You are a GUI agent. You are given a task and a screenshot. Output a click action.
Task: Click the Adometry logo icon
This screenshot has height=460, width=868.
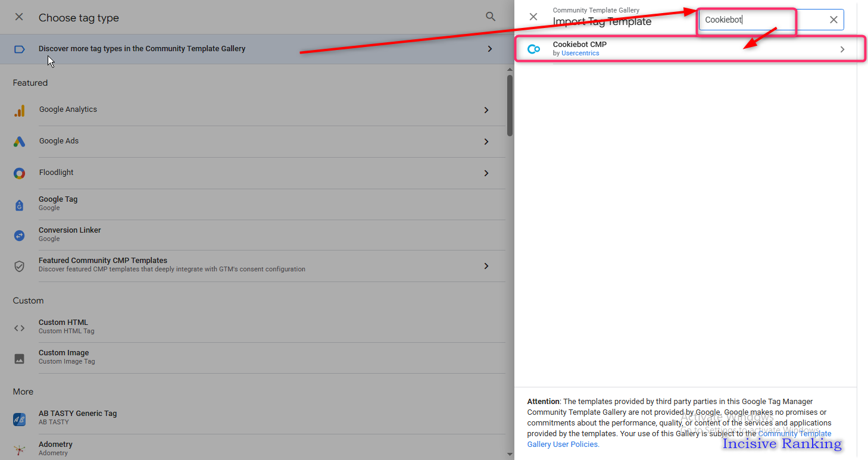tap(19, 450)
